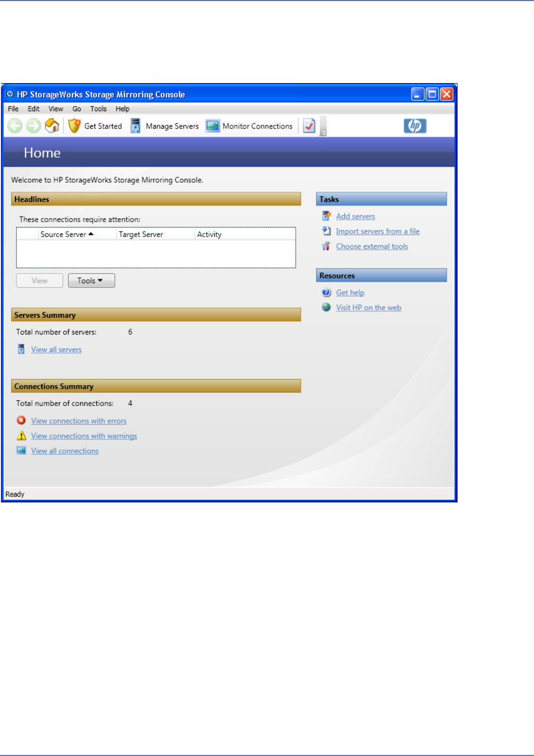Click Get Started toolbar label
Image resolution: width=534 pixels, height=756 pixels.
[103, 126]
